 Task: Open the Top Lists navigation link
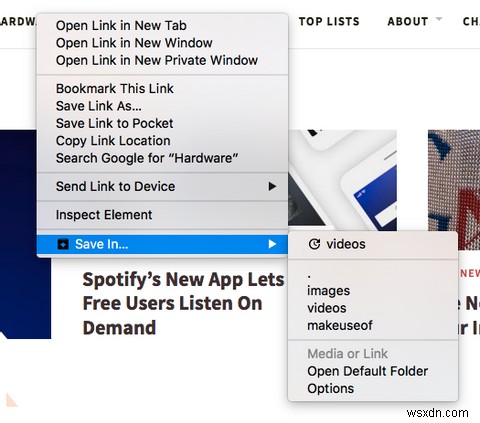coord(329,22)
